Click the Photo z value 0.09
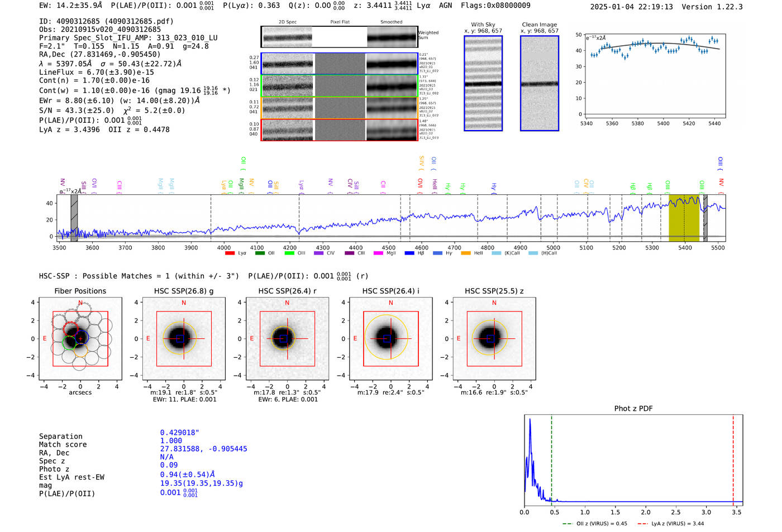 tap(169, 465)
